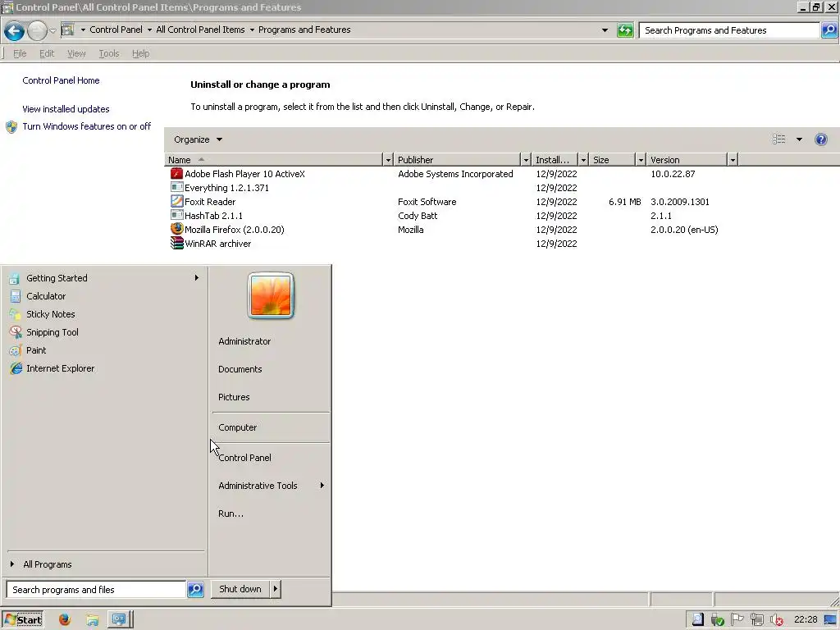Open Getting Started from Start menu
Image resolution: width=840 pixels, height=630 pixels.
pos(104,278)
